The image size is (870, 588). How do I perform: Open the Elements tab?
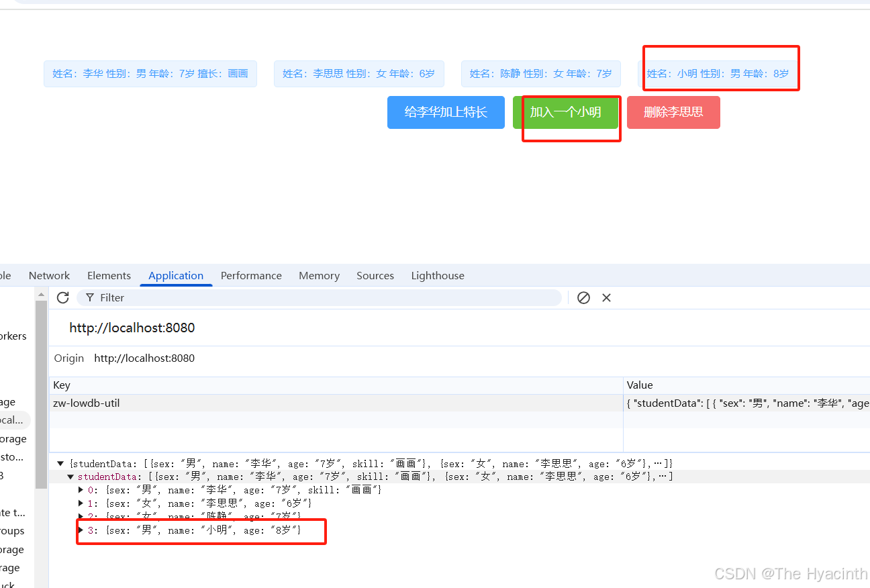coord(109,275)
